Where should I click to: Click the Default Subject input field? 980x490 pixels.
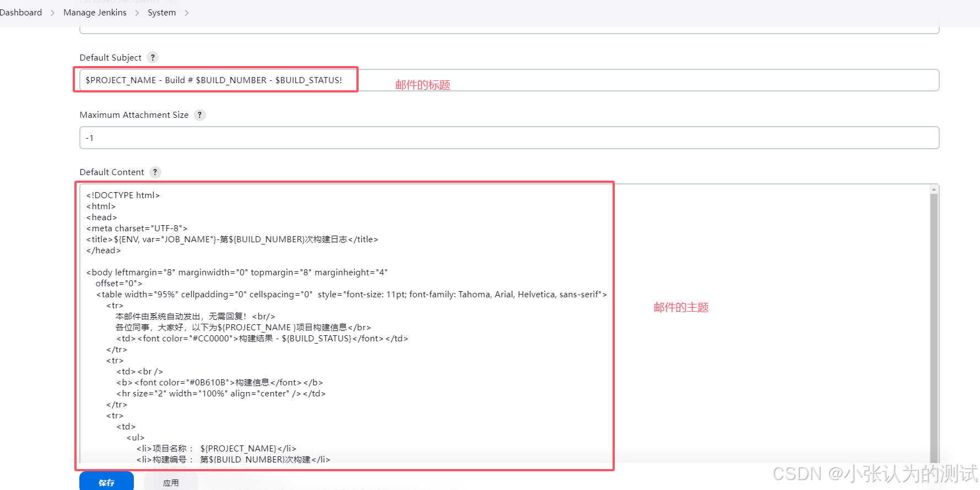coord(509,80)
